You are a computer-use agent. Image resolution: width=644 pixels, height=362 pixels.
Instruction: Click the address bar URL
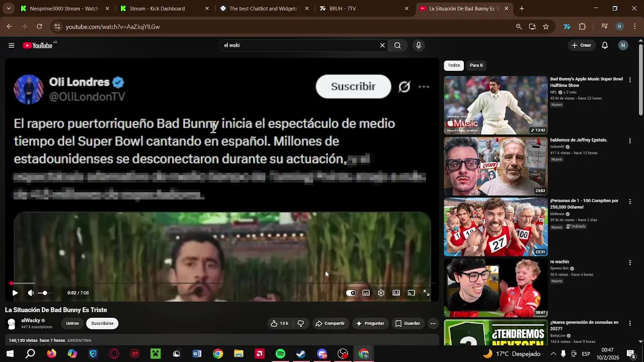click(113, 27)
